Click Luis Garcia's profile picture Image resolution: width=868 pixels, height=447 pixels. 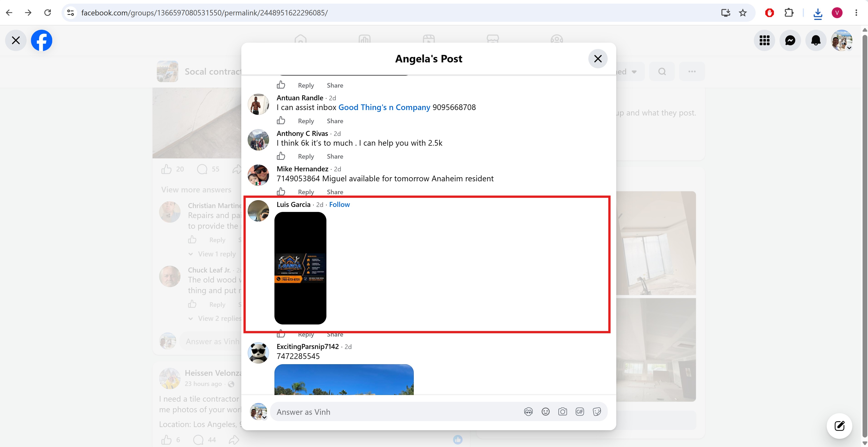pos(259,211)
